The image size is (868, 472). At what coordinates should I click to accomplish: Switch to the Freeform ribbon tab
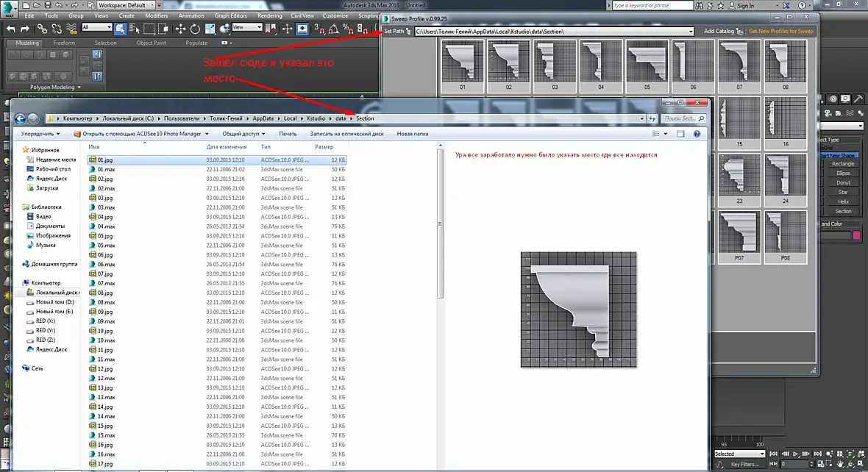pyautogui.click(x=64, y=43)
